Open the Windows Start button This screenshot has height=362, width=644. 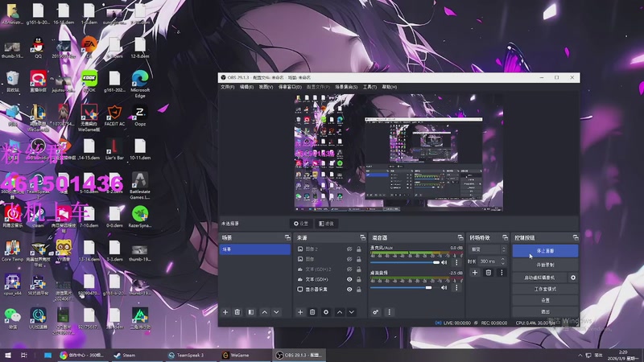click(8, 356)
